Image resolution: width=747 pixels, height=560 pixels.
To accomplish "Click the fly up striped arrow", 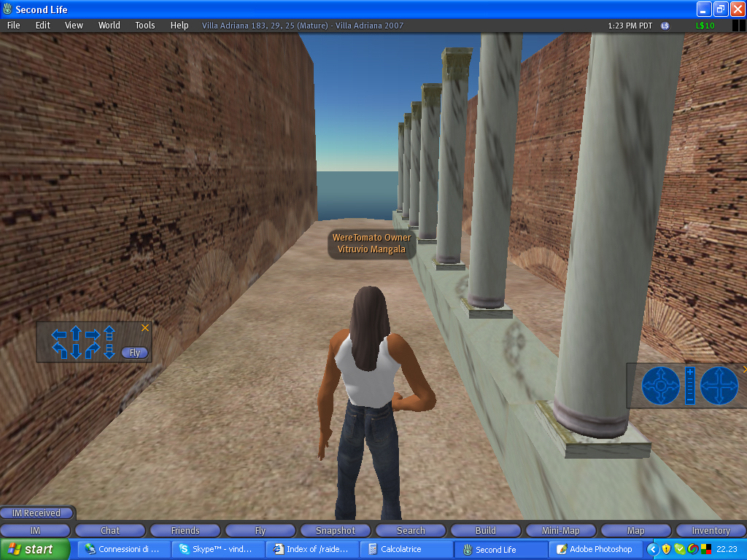I will pyautogui.click(x=109, y=335).
